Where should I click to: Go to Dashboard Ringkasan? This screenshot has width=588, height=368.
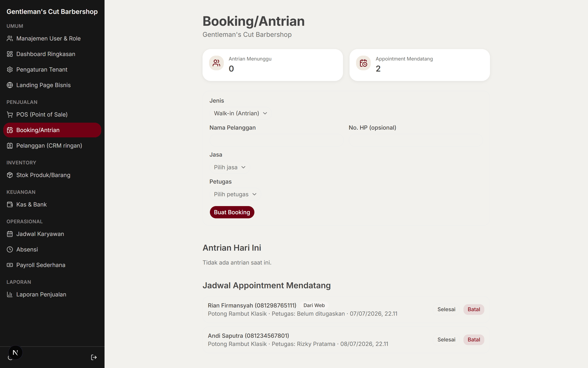(52, 54)
